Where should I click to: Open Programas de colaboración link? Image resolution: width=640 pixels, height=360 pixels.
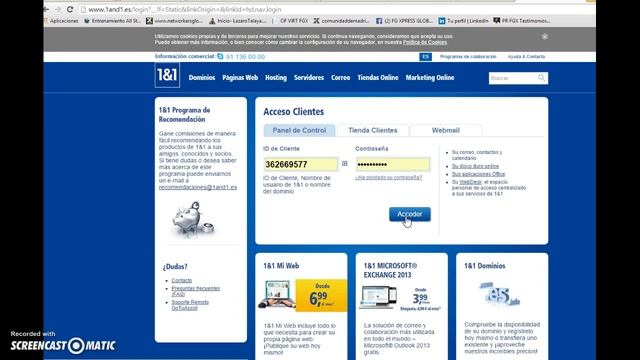[x=468, y=56]
